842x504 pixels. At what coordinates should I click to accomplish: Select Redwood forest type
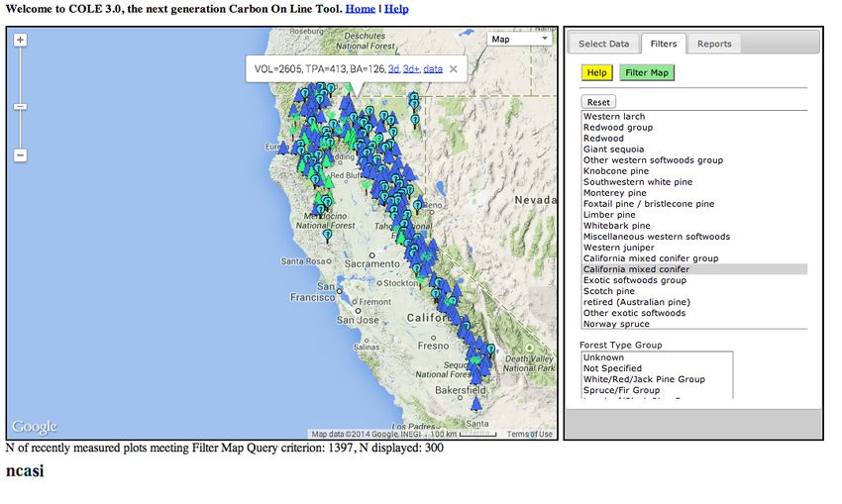pos(694,138)
